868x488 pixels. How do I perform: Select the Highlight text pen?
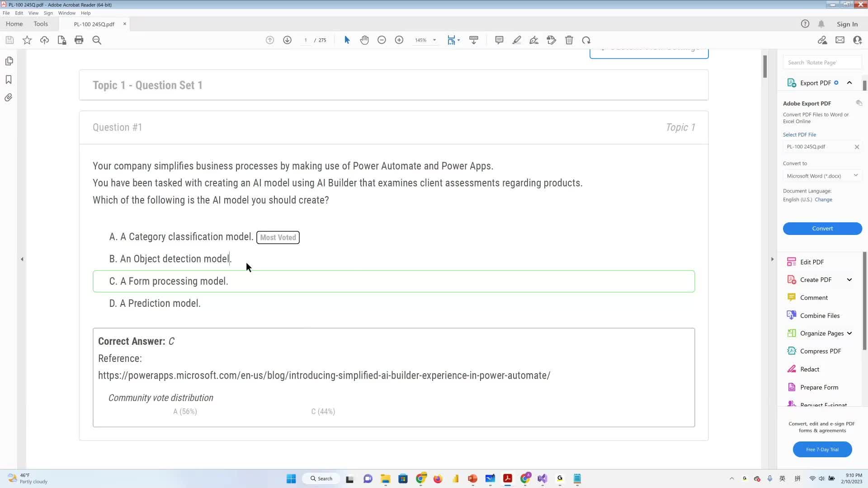(x=517, y=40)
